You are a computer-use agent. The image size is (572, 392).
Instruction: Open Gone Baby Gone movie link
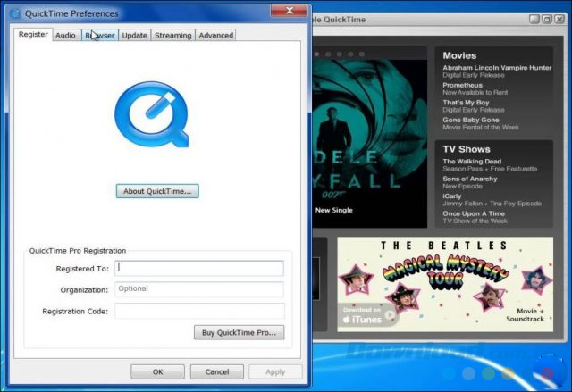click(x=471, y=120)
